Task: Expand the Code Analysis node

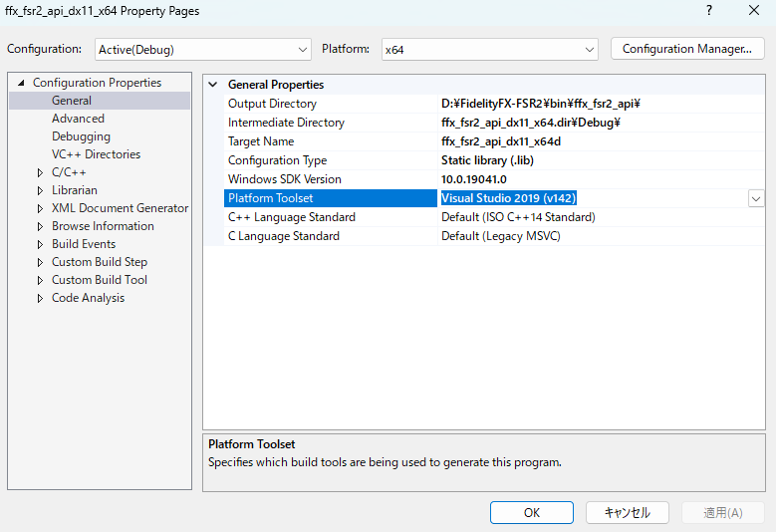Action: click(40, 298)
